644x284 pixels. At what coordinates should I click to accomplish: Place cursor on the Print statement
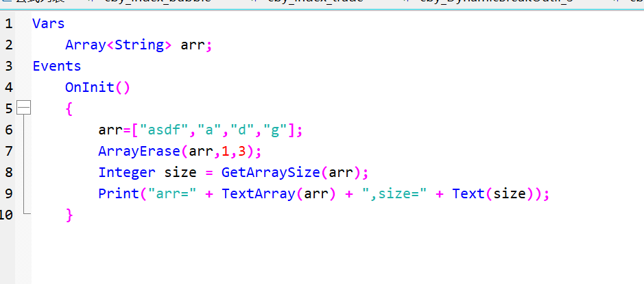click(x=118, y=193)
